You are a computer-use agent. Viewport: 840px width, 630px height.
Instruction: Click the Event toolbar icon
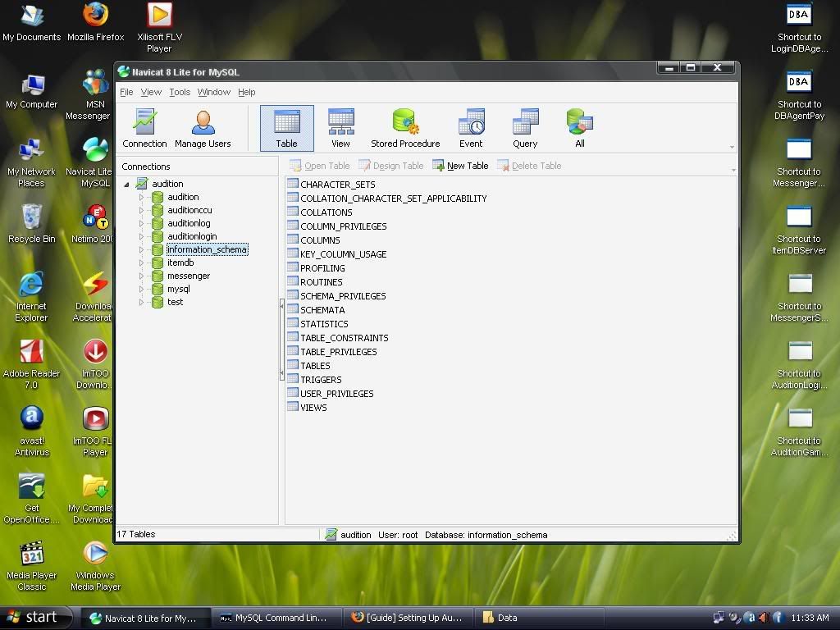[x=471, y=128]
